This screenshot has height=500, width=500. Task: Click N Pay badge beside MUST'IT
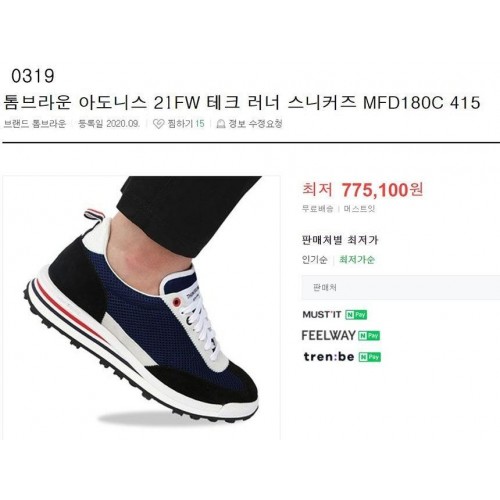coord(356,315)
